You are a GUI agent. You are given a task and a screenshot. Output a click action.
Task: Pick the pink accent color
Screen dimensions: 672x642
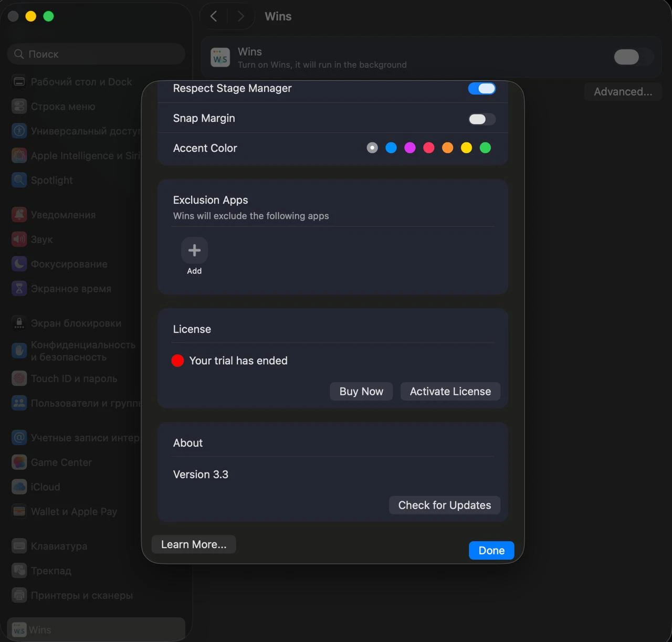coord(429,148)
